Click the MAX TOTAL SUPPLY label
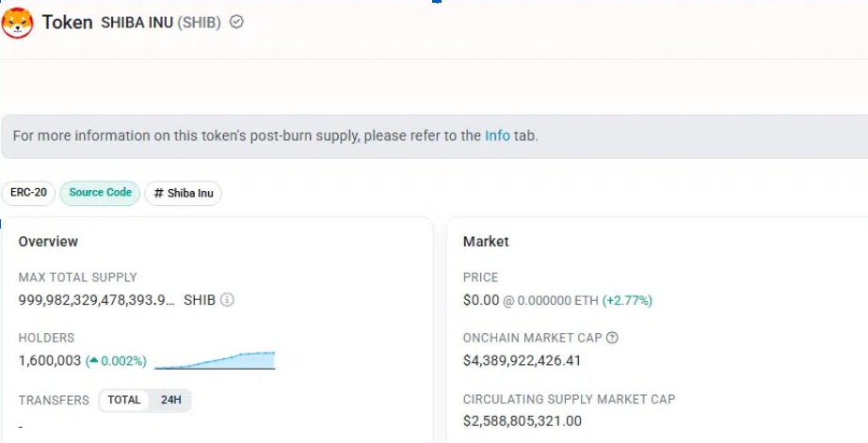The width and height of the screenshot is (868, 443). [77, 277]
